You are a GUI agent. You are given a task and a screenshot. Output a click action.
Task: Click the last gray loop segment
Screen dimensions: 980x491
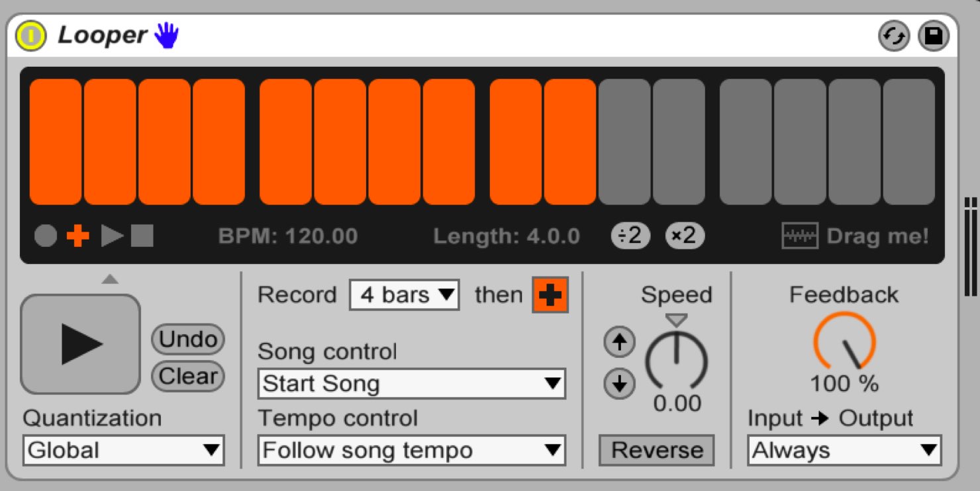[x=908, y=142]
